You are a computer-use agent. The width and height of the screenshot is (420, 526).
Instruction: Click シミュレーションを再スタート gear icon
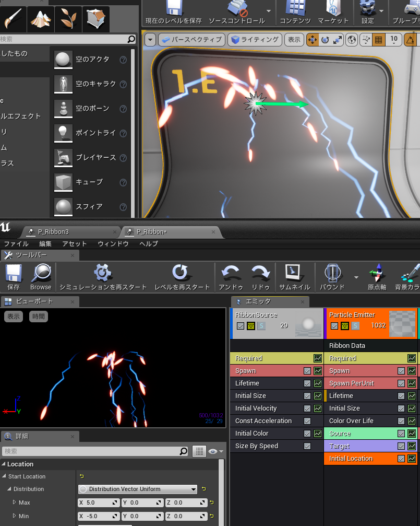click(103, 272)
